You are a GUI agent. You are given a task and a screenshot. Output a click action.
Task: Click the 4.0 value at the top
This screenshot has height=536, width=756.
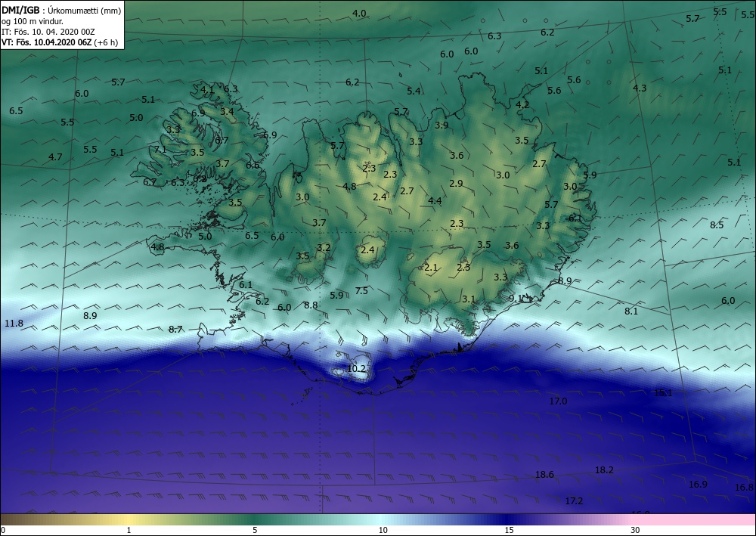pos(359,14)
